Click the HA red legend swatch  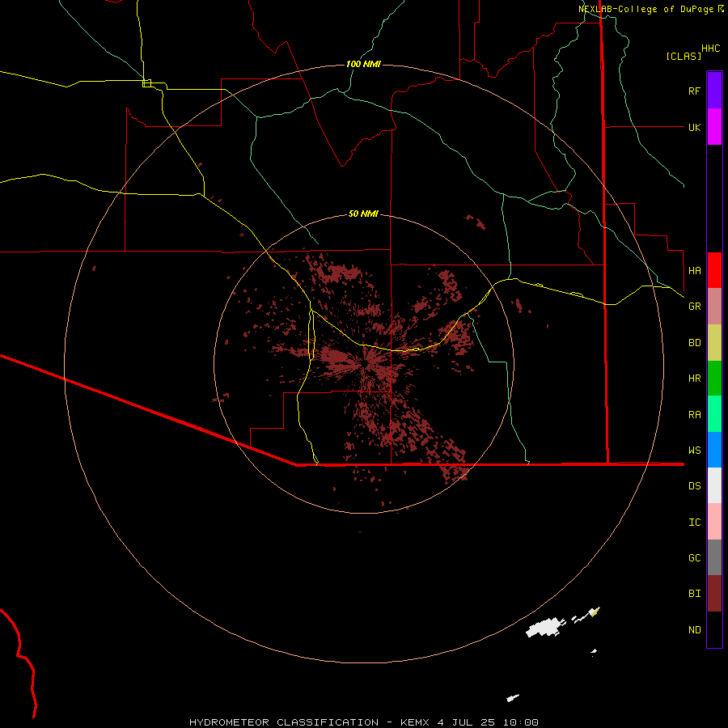[x=714, y=270]
